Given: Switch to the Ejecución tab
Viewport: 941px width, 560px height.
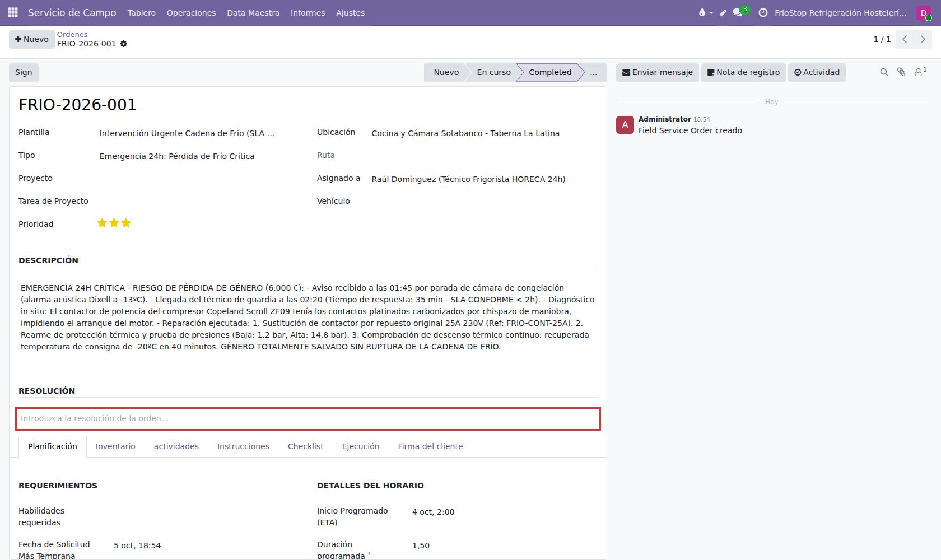Looking at the screenshot, I should [x=361, y=446].
